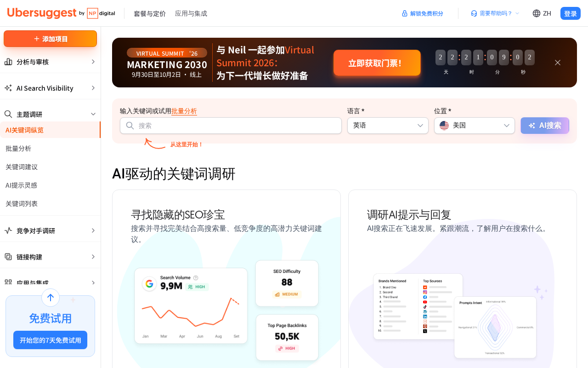
Task: Open the 批量分析 link above search
Action: (184, 111)
